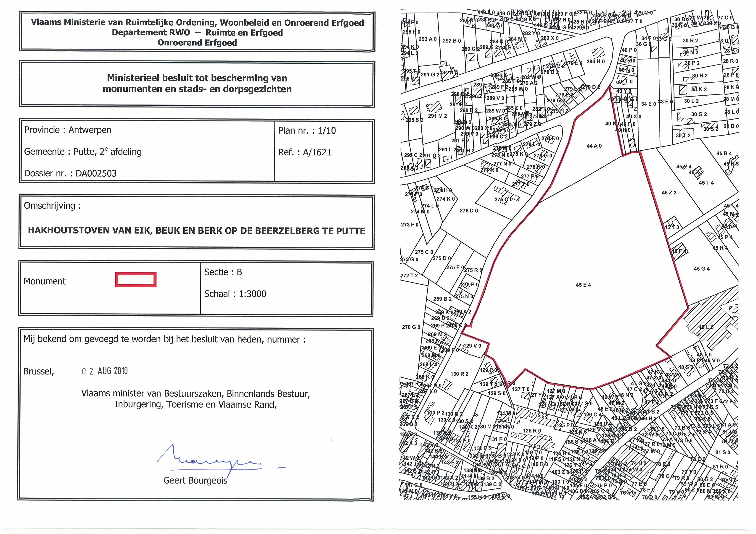The height and width of the screenshot is (534, 756).
Task: Click the Ref. A/1621 text
Action: (x=305, y=152)
